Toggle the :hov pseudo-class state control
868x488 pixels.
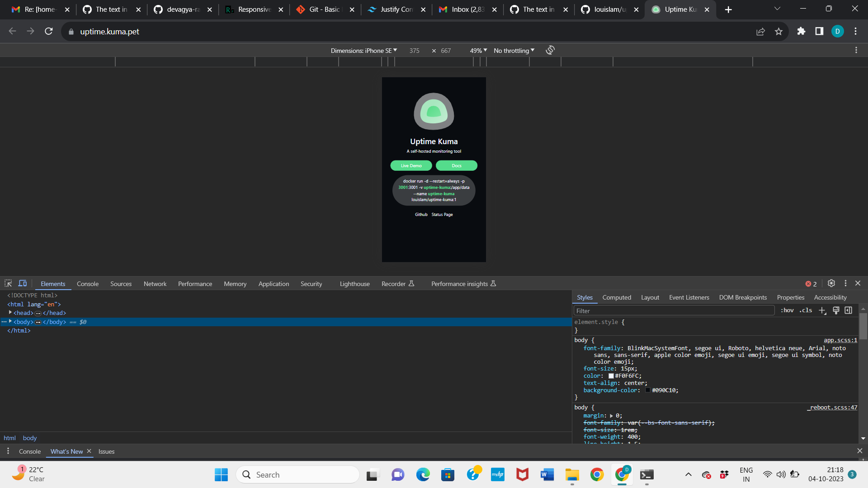(x=787, y=310)
